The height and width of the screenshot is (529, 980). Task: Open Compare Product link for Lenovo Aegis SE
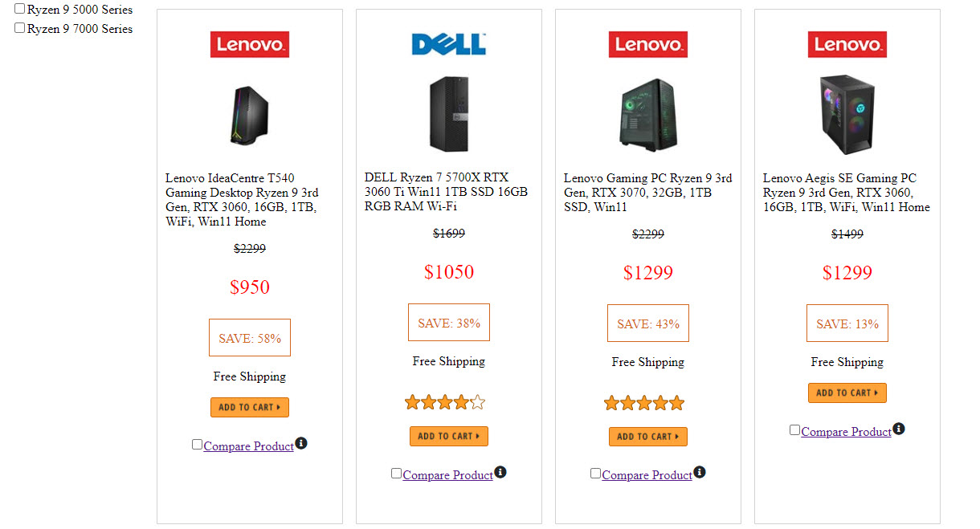pos(846,432)
